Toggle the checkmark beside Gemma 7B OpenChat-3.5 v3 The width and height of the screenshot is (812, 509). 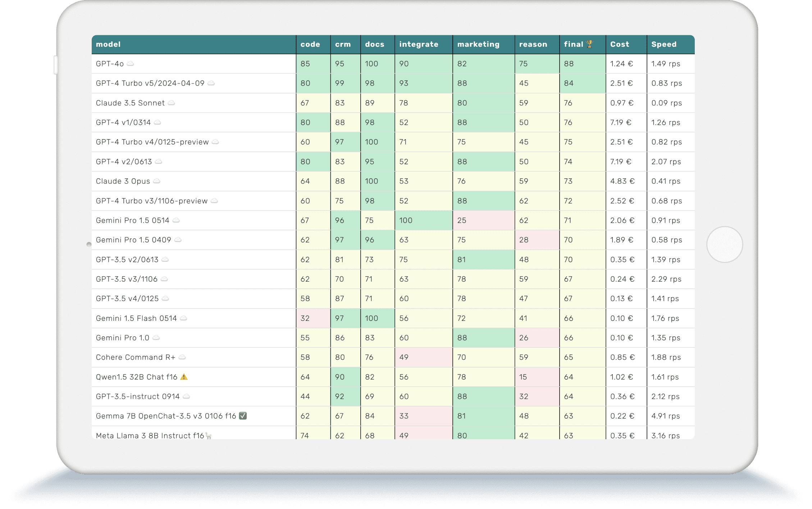pyautogui.click(x=243, y=416)
